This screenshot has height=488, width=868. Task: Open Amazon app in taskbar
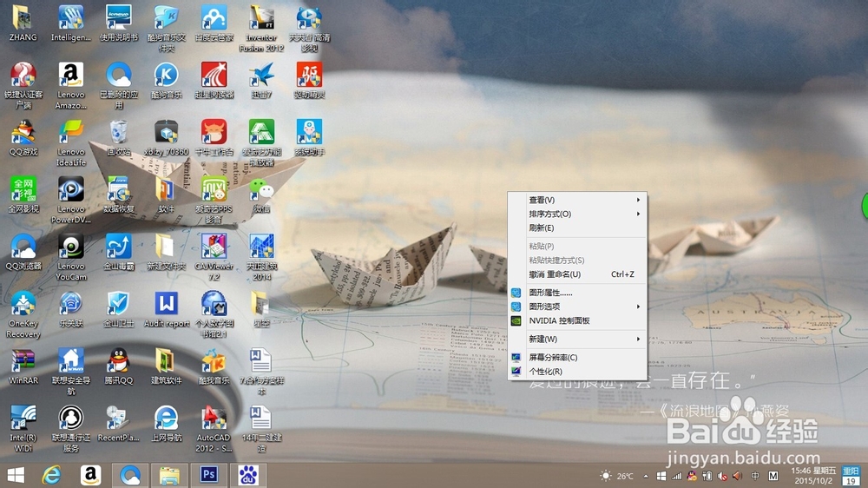click(x=91, y=475)
